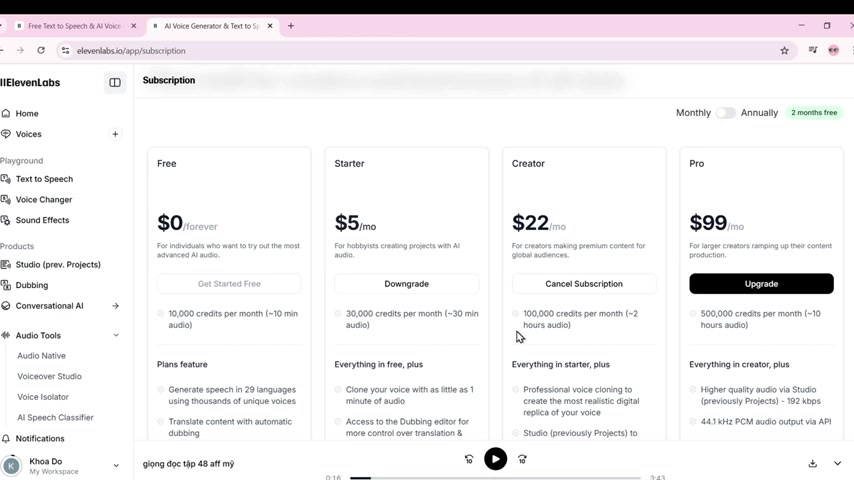Toggle Monthly to Annually billing switch
Screen dimensions: 854x480
(725, 113)
